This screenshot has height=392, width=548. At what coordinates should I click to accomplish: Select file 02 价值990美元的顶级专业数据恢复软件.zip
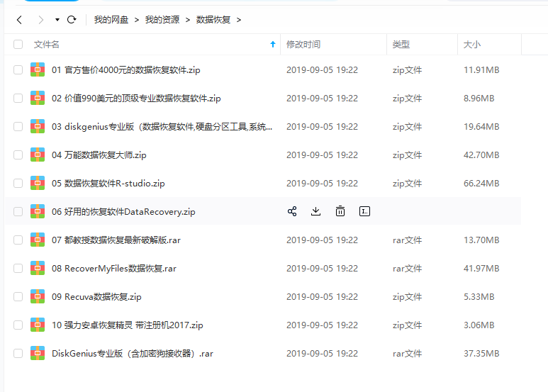(136, 98)
